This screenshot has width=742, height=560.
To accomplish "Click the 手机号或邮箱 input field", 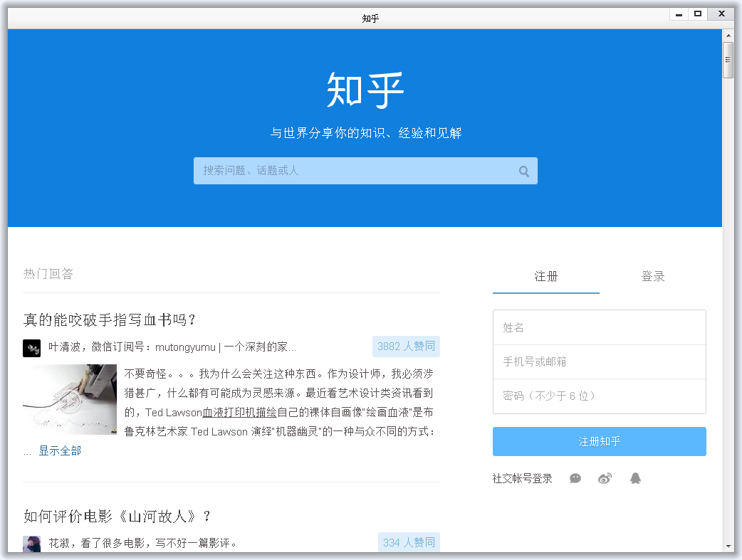I will pos(599,361).
